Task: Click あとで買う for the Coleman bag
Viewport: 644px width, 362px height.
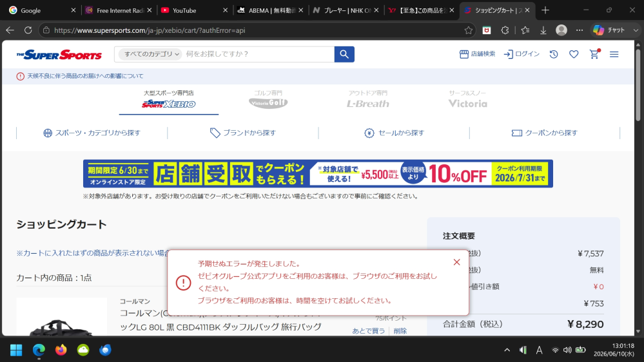Action: click(368, 331)
